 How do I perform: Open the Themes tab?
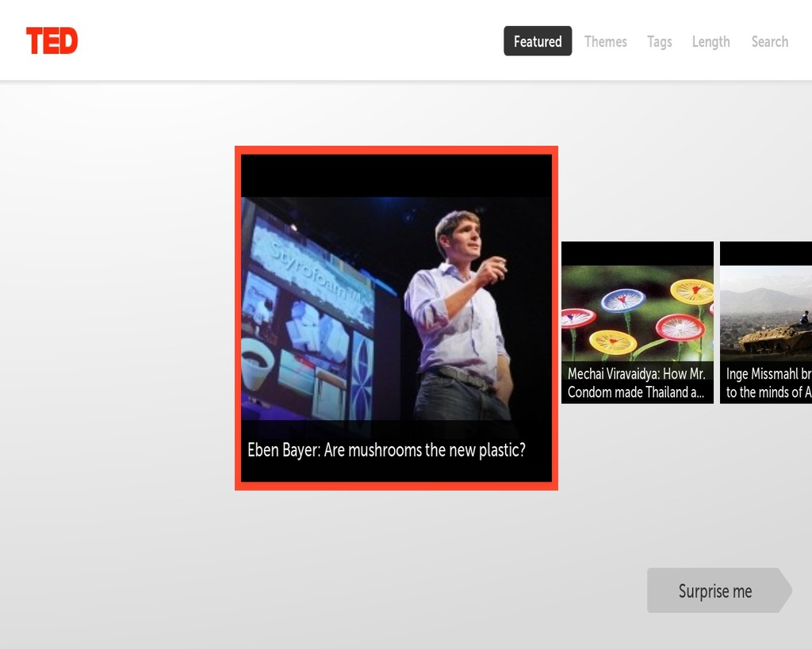(605, 41)
